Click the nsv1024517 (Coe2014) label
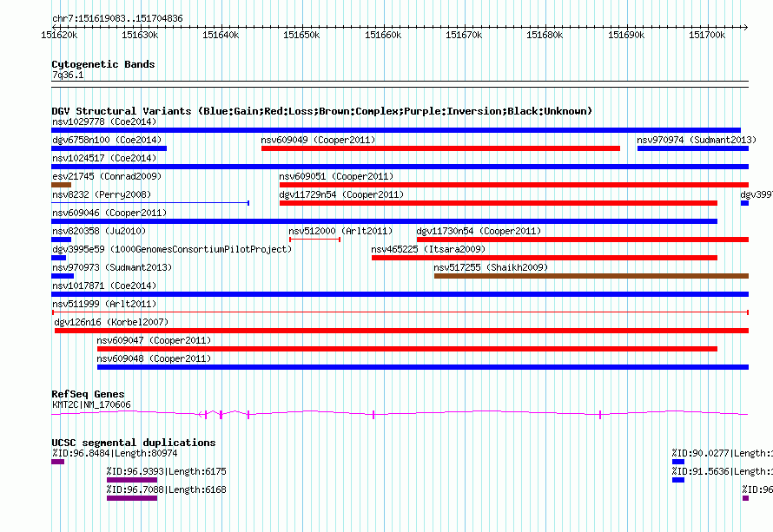 (x=104, y=158)
